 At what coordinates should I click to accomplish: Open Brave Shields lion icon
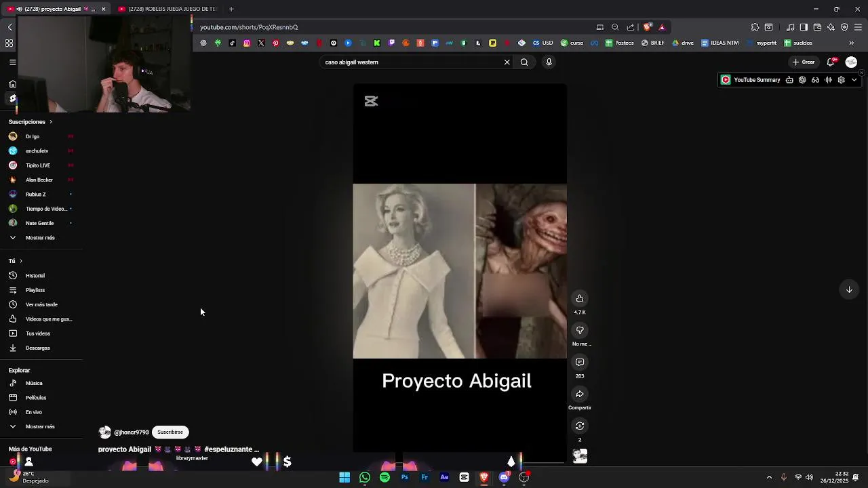click(x=647, y=27)
